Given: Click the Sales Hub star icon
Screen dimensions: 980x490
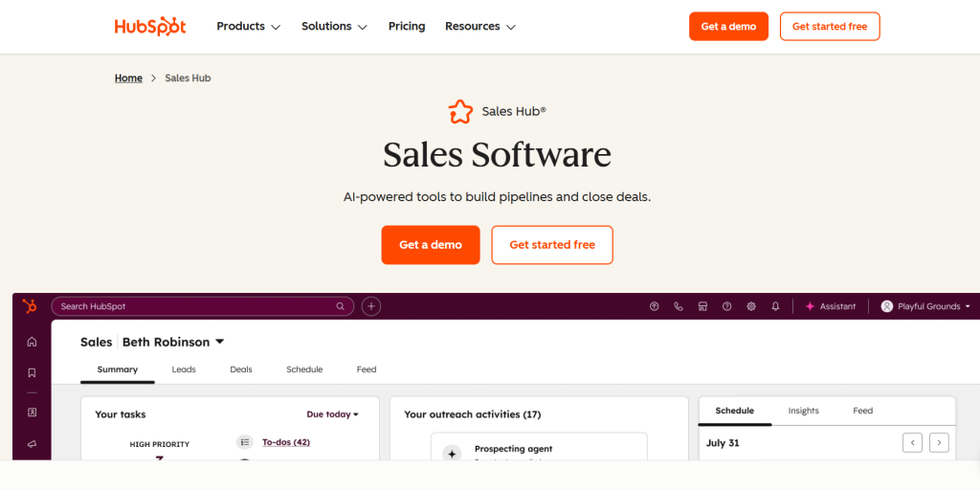Looking at the screenshot, I should tap(460, 112).
